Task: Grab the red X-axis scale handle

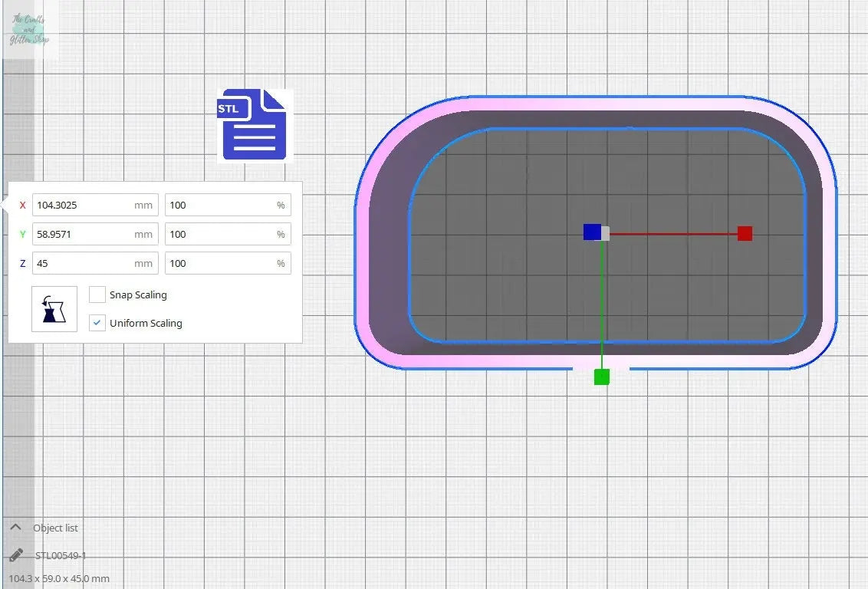Action: 745,233
